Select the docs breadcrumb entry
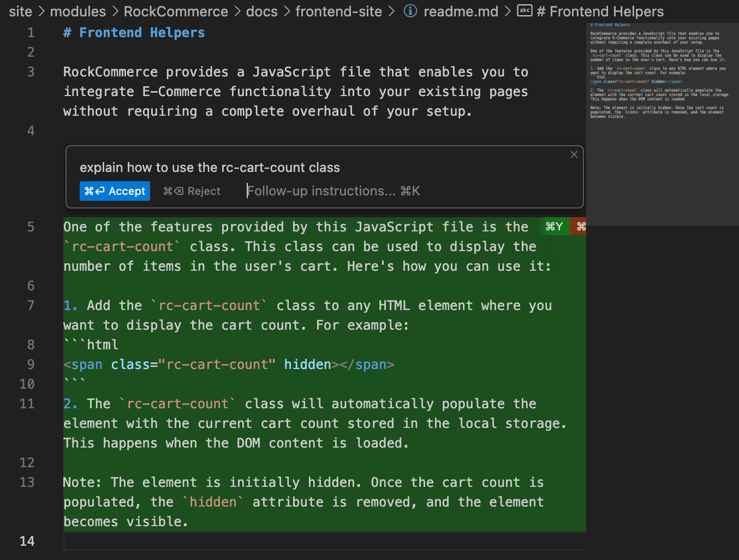 click(261, 11)
